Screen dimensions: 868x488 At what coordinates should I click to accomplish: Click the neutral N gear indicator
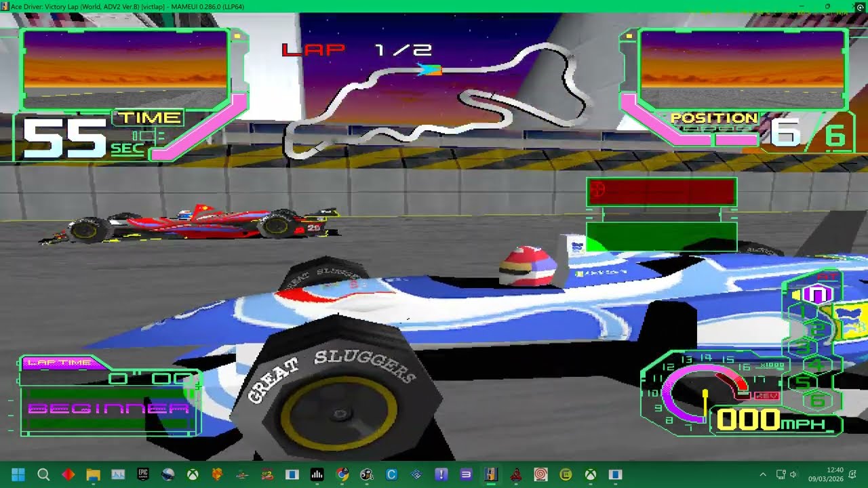coord(817,294)
